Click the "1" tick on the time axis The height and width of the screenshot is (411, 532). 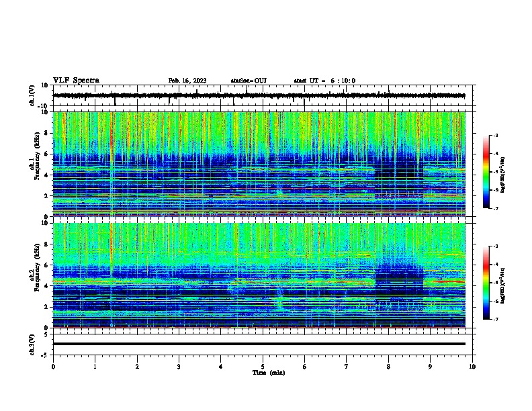pyautogui.click(x=95, y=367)
